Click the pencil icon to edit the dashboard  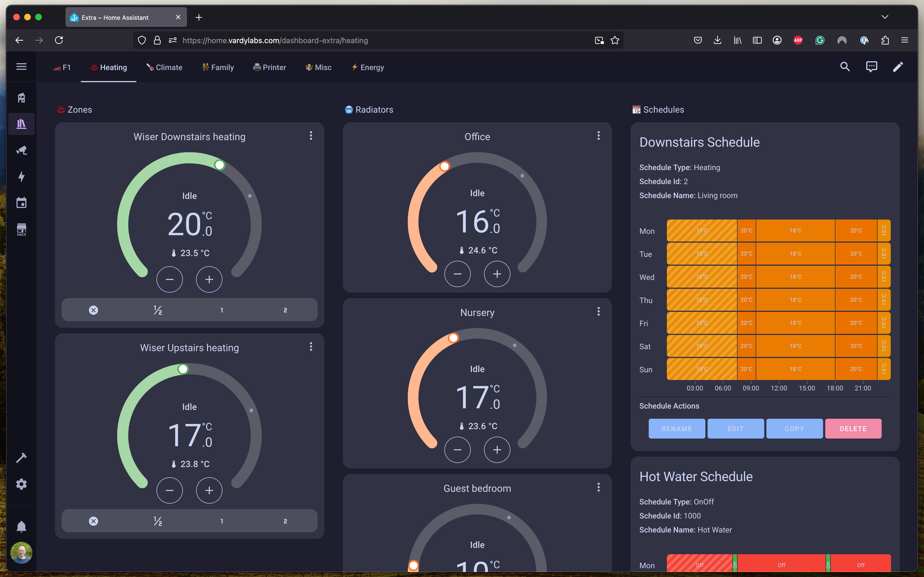(x=898, y=67)
